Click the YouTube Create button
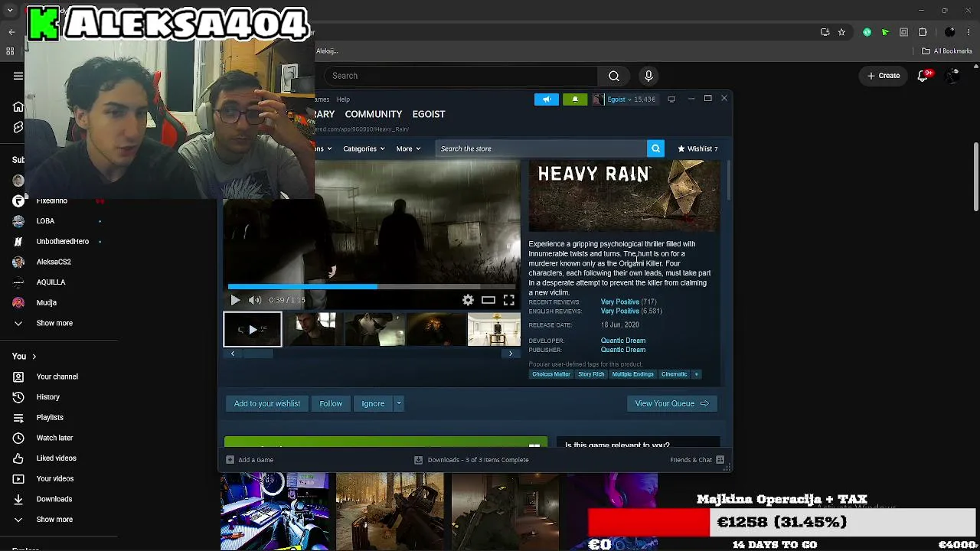The image size is (980, 551). [883, 76]
